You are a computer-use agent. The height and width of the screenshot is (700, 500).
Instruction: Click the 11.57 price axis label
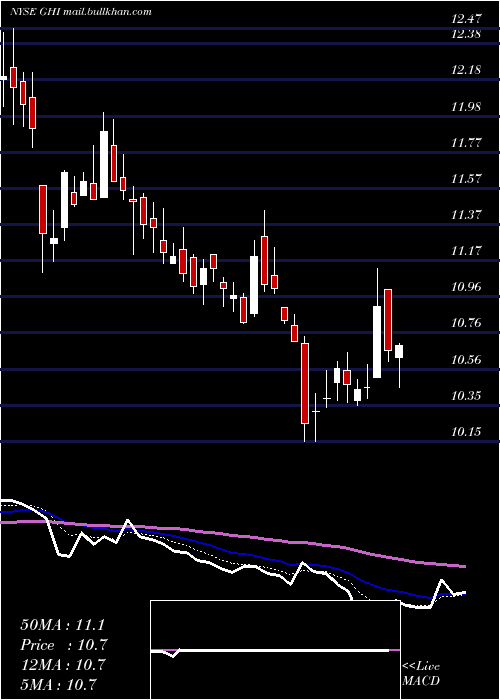466,179
